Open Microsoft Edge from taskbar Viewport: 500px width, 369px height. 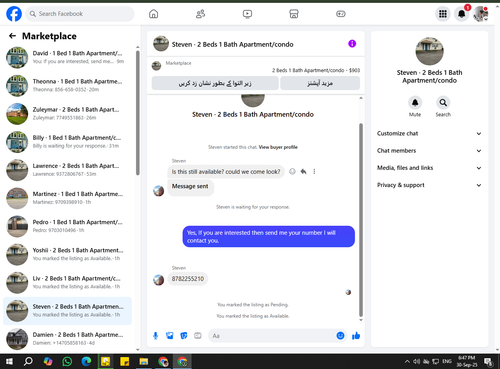click(x=86, y=361)
